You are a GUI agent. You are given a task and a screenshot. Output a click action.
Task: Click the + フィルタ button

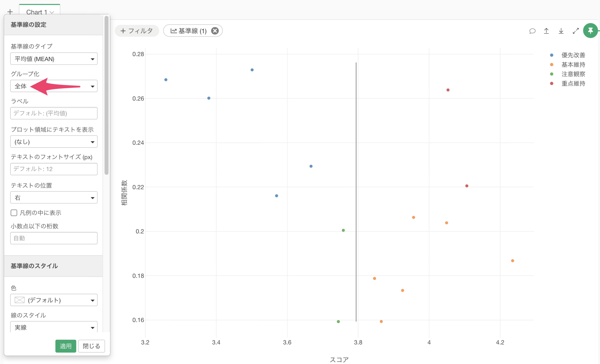click(137, 31)
